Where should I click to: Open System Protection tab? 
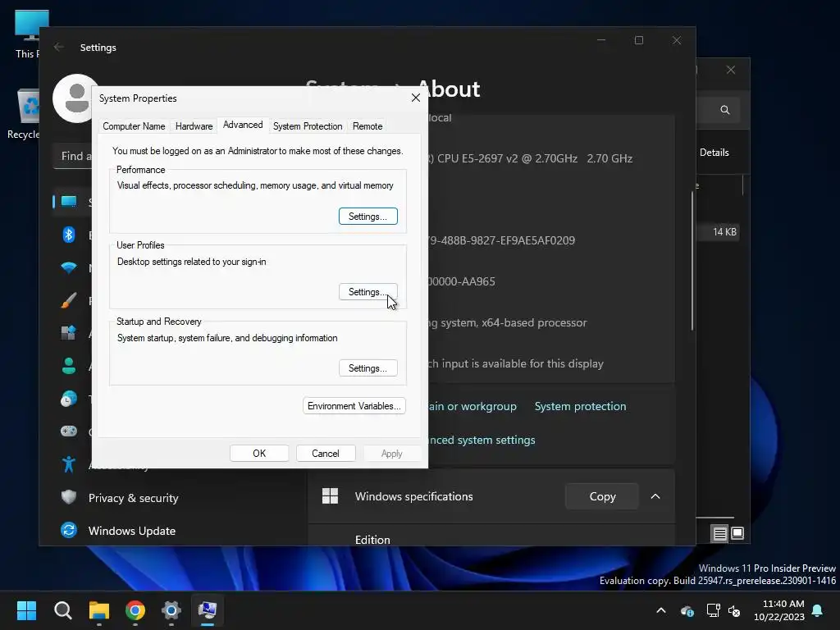point(308,126)
